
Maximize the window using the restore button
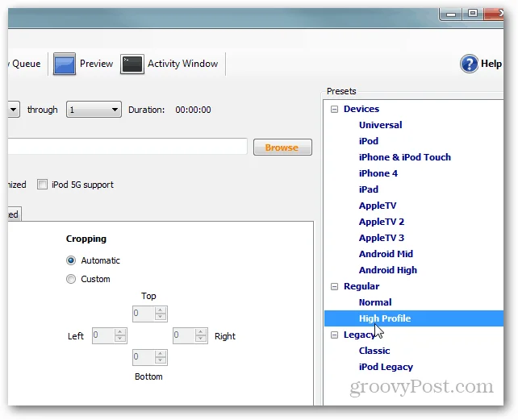pyautogui.click(x=473, y=13)
